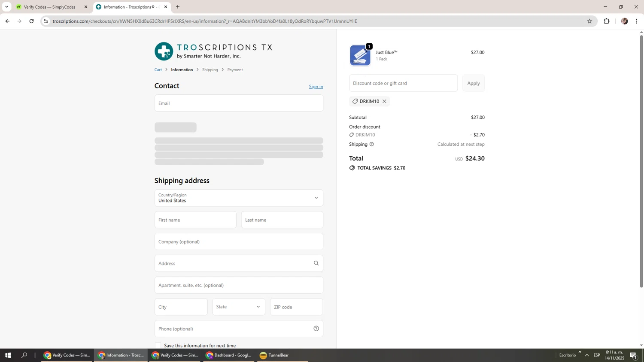Click the Total amount $24.30
Viewport: 644px width, 362px height.
pyautogui.click(x=475, y=158)
